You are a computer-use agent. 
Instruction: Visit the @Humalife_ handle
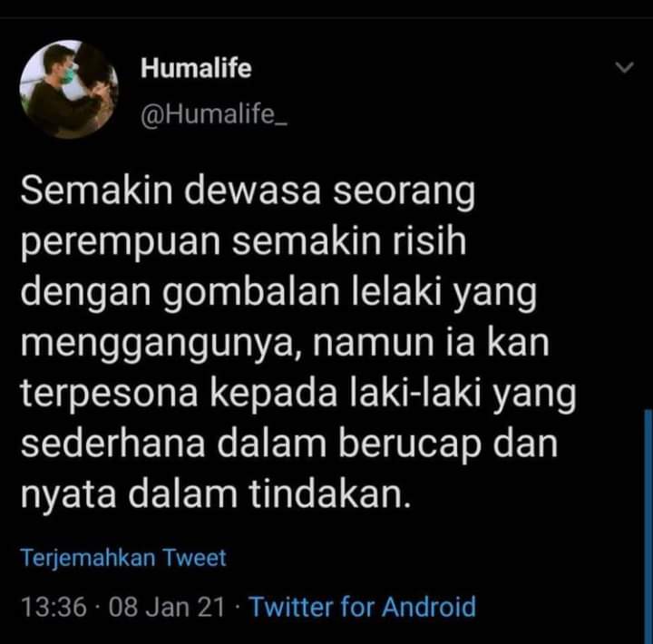pos(214,113)
